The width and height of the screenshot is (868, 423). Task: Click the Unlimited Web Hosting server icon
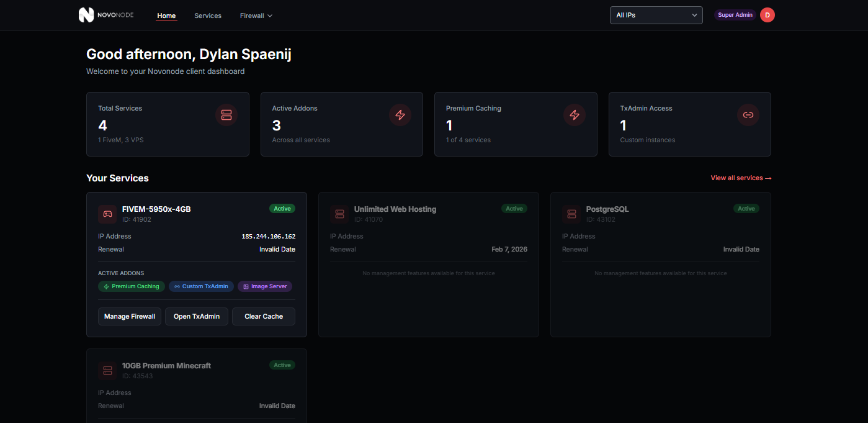[339, 214]
